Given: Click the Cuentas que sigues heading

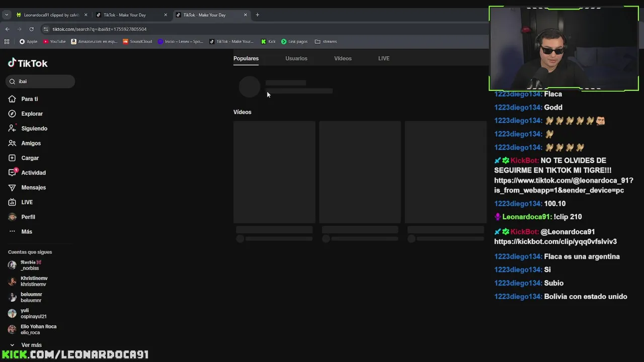Looking at the screenshot, I should tap(30, 252).
